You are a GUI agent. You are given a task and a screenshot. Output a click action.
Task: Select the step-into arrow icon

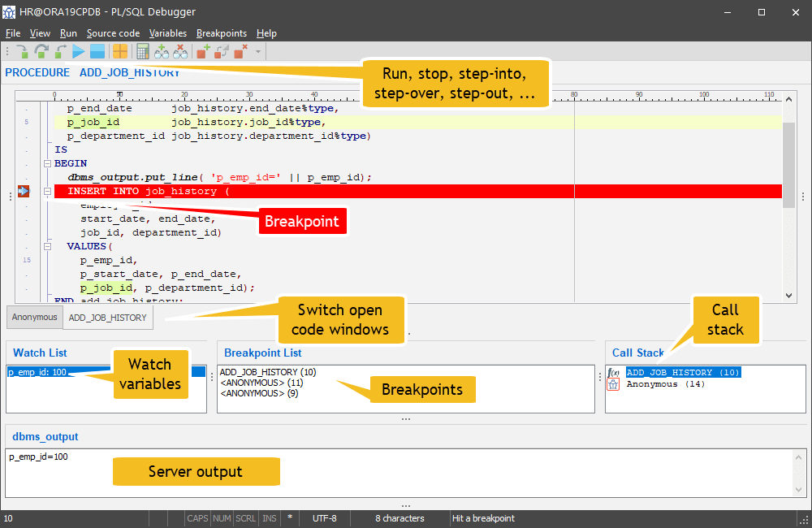click(21, 50)
